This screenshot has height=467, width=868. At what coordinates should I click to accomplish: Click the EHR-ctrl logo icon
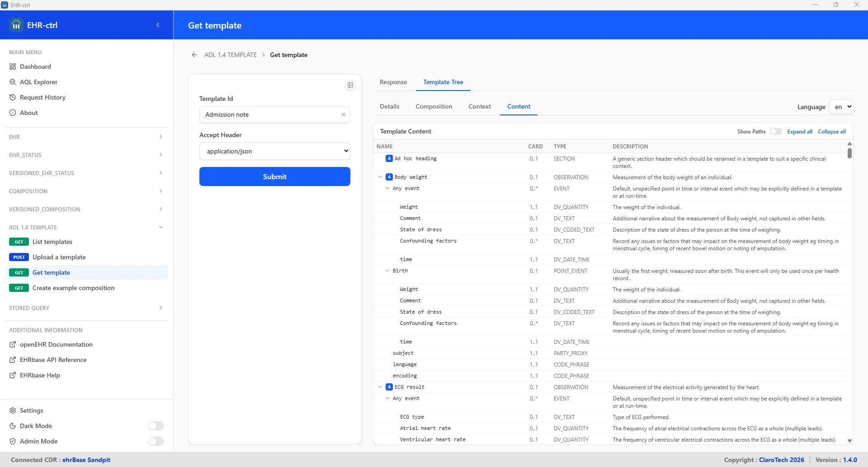(x=16, y=25)
